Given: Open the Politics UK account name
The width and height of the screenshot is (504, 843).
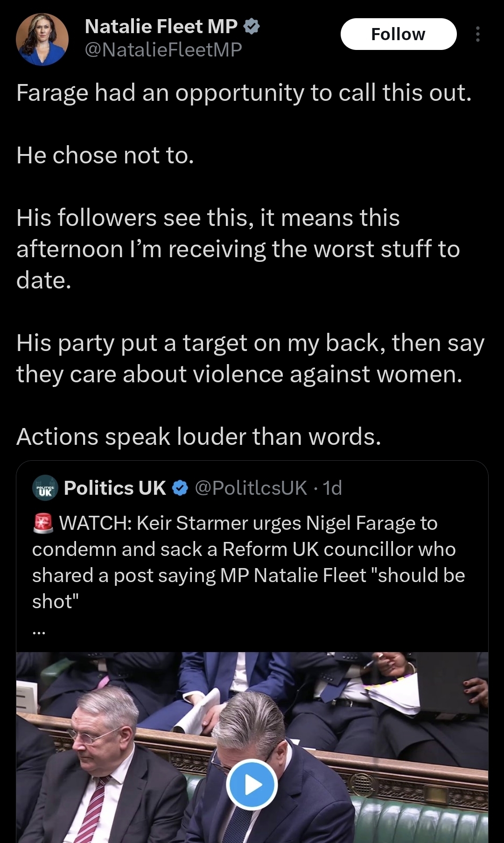Looking at the screenshot, I should 115,488.
